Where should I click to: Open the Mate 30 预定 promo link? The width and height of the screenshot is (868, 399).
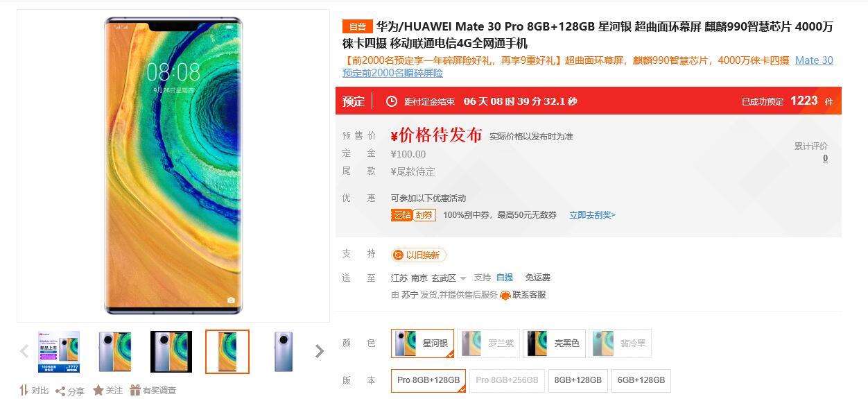[588, 67]
